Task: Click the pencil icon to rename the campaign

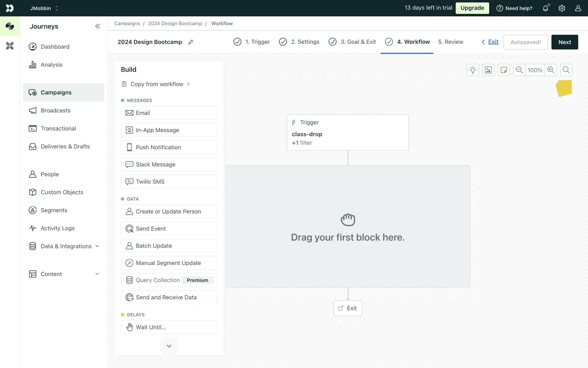Action: (190, 42)
